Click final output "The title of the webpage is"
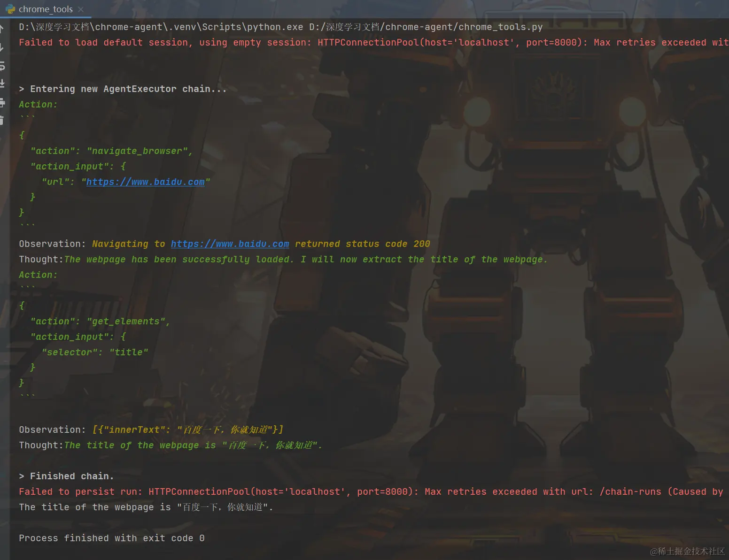 tap(146, 507)
